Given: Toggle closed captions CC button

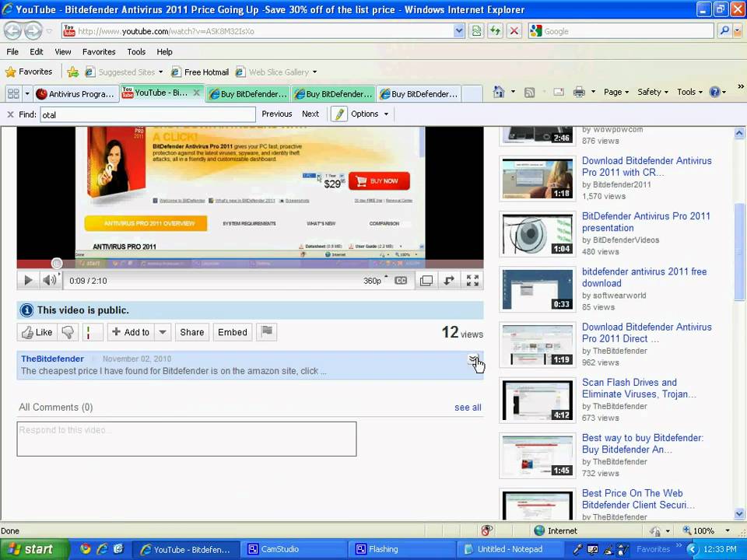Looking at the screenshot, I should [x=401, y=281].
